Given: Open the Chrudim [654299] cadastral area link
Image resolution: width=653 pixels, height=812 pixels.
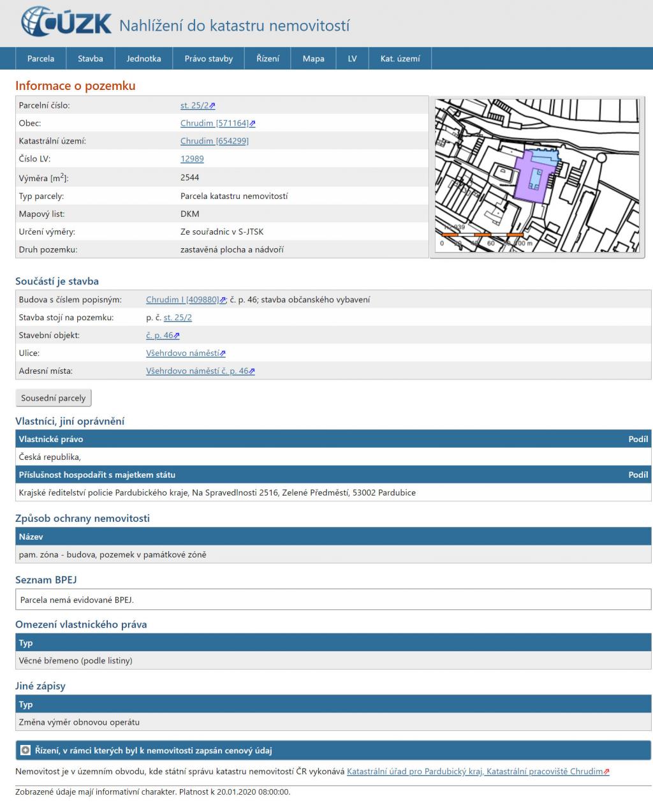Looking at the screenshot, I should (x=214, y=141).
